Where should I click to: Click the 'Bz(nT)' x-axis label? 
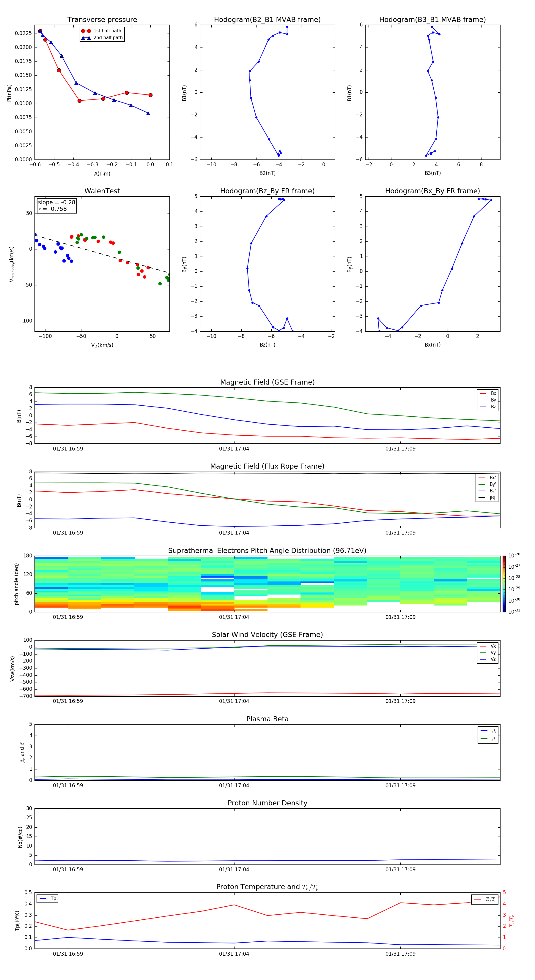click(267, 345)
